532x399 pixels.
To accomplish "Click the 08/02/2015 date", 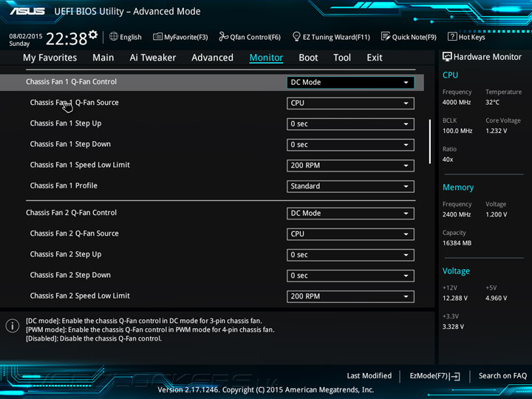I will click(26, 36).
